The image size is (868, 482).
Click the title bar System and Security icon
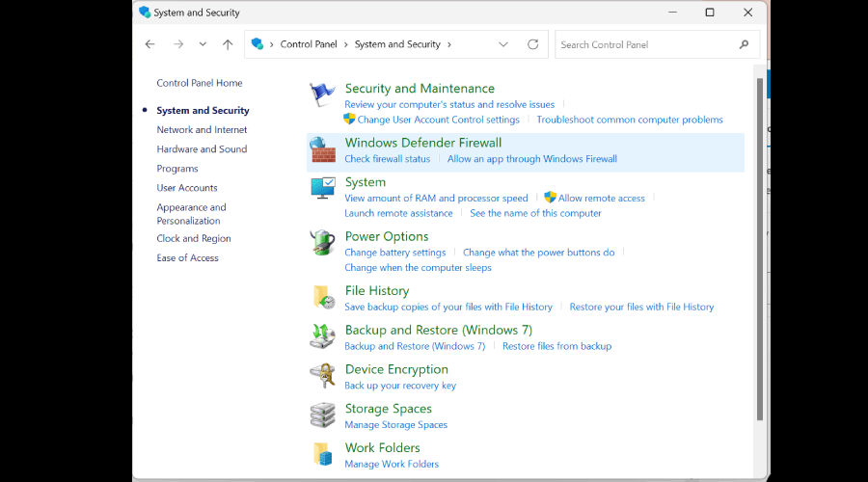click(145, 13)
